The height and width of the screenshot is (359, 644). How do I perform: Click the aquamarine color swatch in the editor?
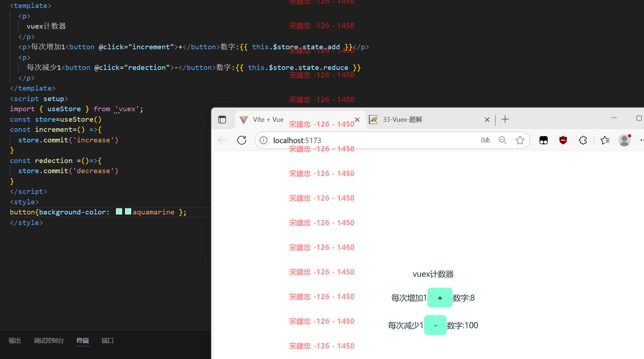coord(128,211)
